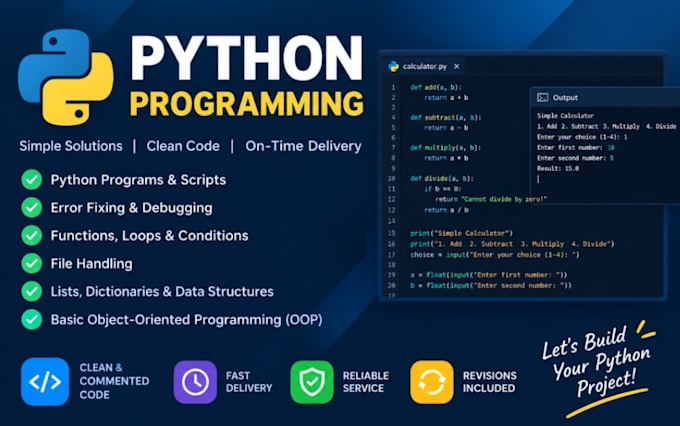The width and height of the screenshot is (680, 426).
Task: Click the output menu options line
Action: [x=606, y=127]
